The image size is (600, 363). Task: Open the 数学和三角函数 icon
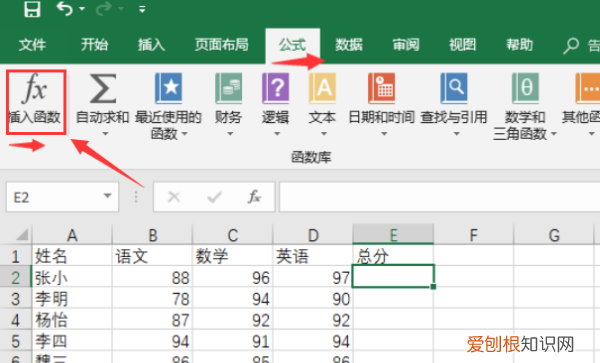[x=525, y=89]
